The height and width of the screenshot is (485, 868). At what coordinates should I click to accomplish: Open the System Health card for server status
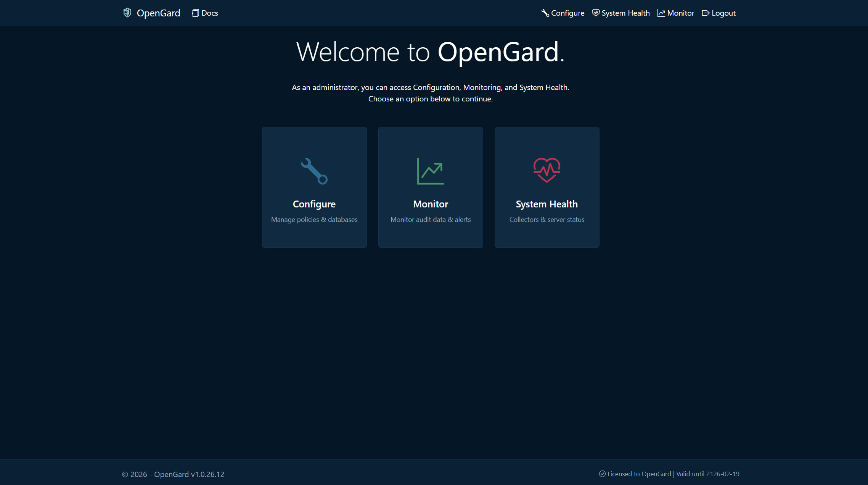tap(547, 188)
